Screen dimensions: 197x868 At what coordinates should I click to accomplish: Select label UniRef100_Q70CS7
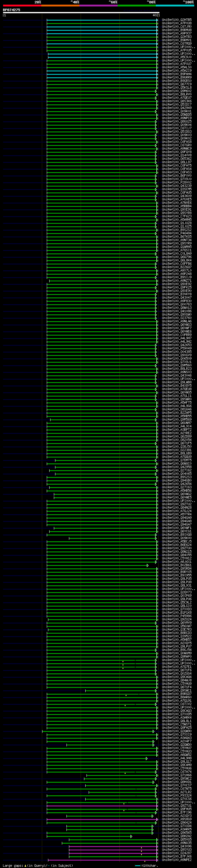pyautogui.click(x=177, y=785)
